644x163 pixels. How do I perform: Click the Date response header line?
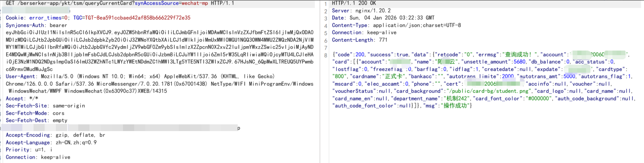(383, 18)
